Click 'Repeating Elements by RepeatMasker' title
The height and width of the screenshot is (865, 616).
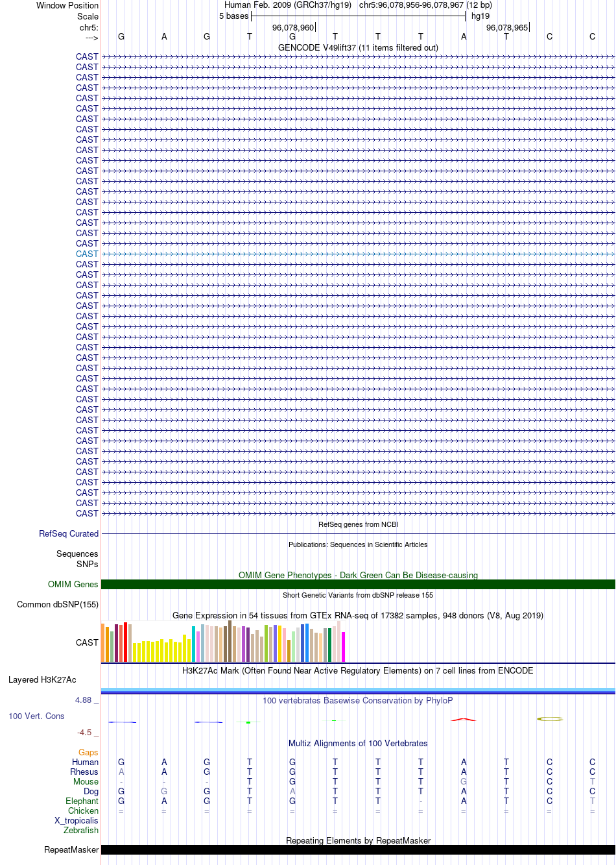point(358,840)
